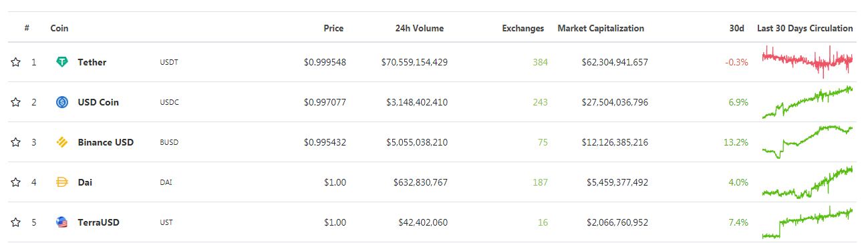Open the Tether coin name link
The width and height of the screenshot is (868, 243).
[x=92, y=62]
